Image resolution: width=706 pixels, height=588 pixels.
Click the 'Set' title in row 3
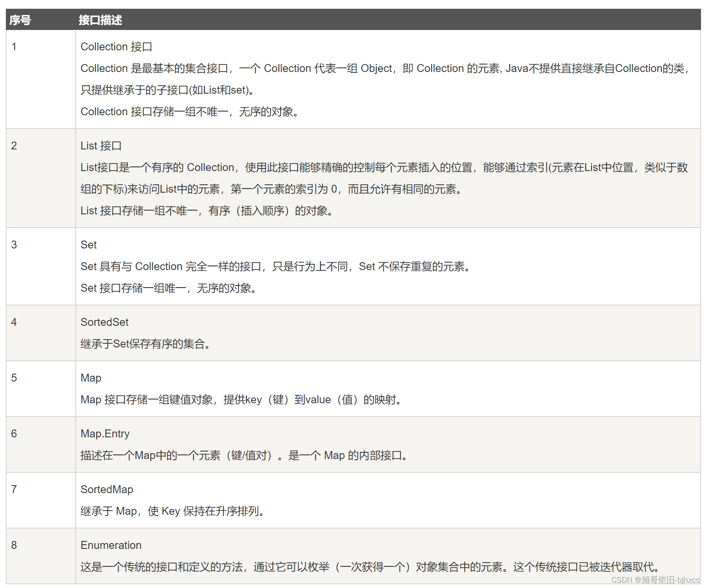(x=89, y=245)
